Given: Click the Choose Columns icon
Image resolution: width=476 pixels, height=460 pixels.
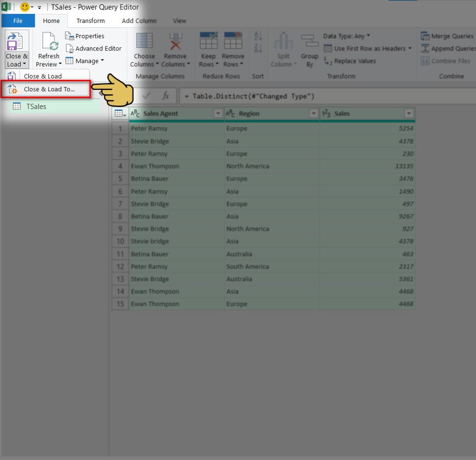Looking at the screenshot, I should pos(144,42).
